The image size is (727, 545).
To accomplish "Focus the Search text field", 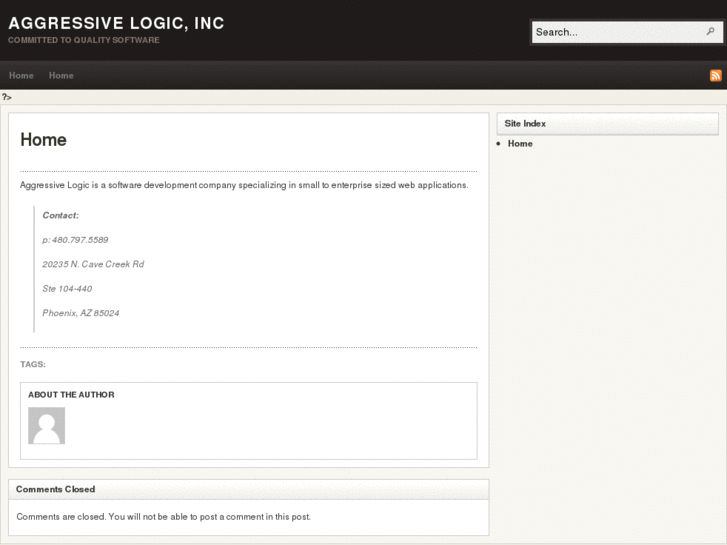I will click(x=617, y=32).
